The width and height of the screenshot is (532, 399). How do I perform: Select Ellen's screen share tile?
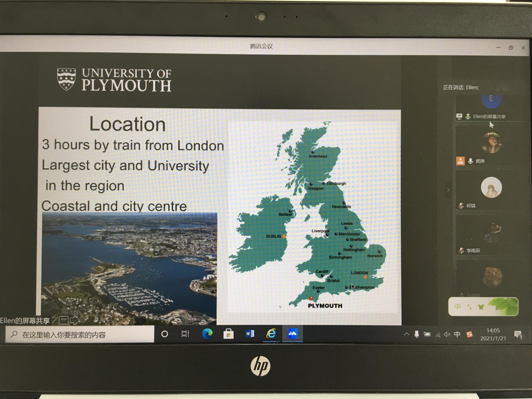[x=491, y=106]
